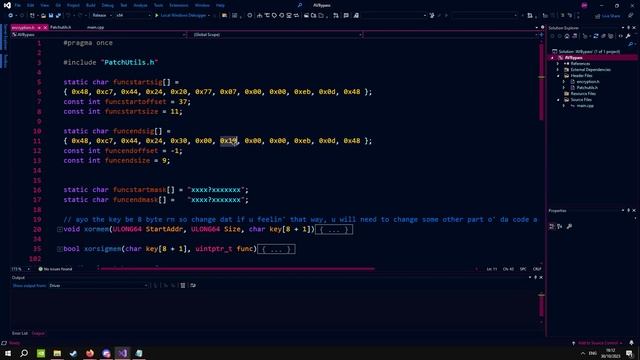Start the Local Windows Debugger
The image size is (640, 360).
tap(180, 16)
